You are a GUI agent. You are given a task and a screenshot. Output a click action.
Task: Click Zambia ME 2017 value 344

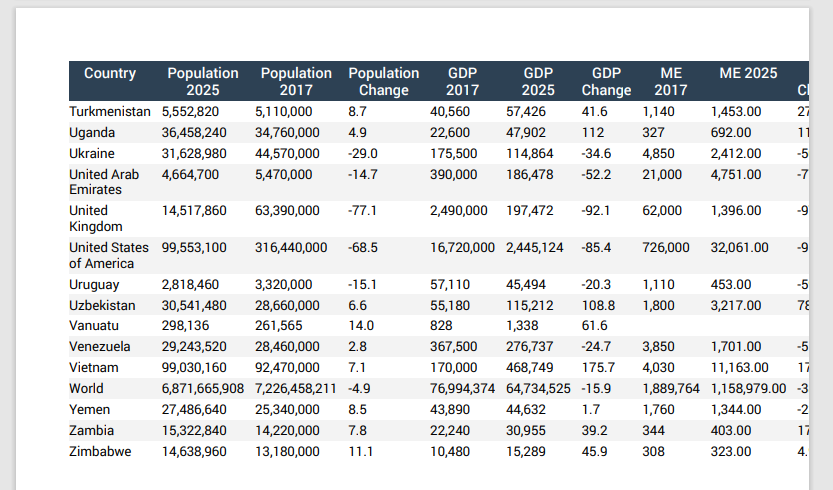pyautogui.click(x=653, y=431)
